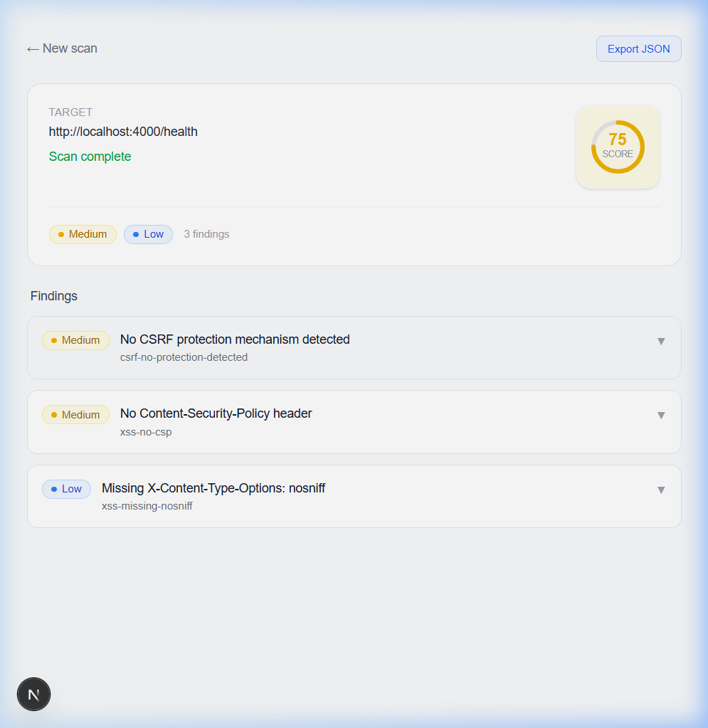Expand the CSRF protection finding arrow
This screenshot has height=728, width=708.
point(661,342)
